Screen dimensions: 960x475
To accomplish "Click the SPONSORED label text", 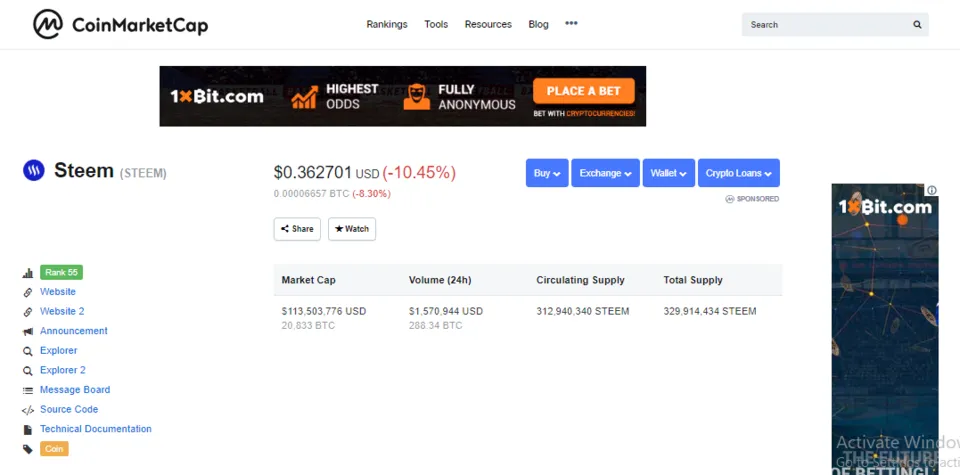I will 758,199.
